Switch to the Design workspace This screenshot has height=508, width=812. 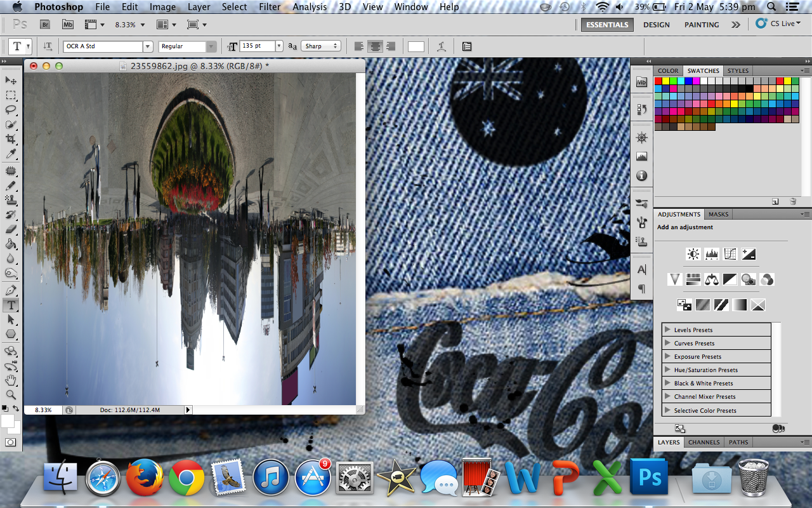point(656,25)
